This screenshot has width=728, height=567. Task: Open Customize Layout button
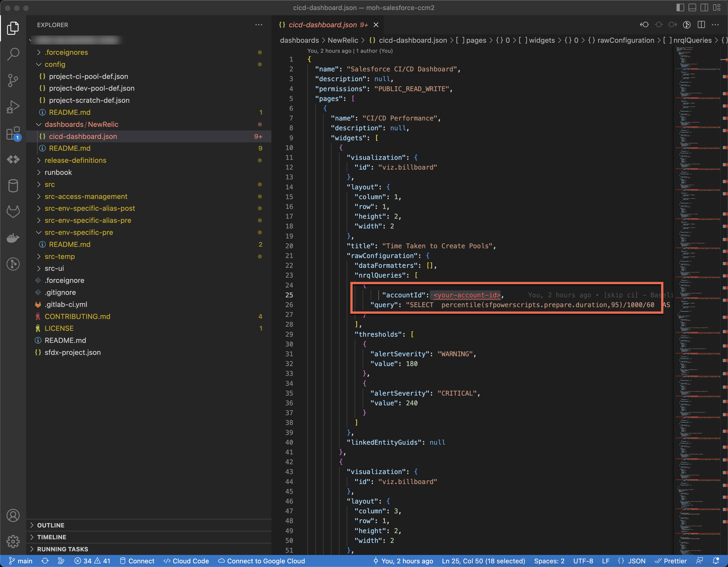[717, 7]
